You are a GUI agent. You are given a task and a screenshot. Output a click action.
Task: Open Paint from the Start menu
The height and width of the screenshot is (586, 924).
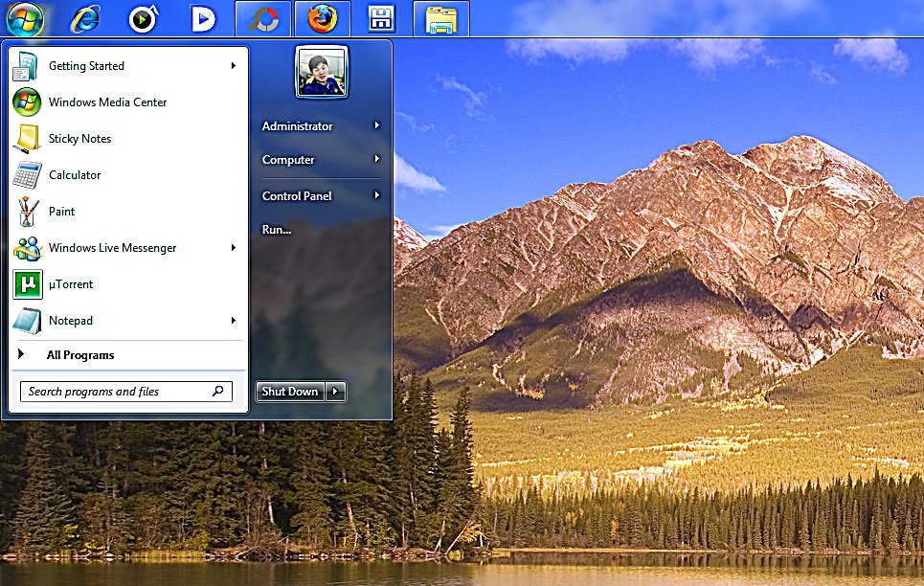pos(61,212)
